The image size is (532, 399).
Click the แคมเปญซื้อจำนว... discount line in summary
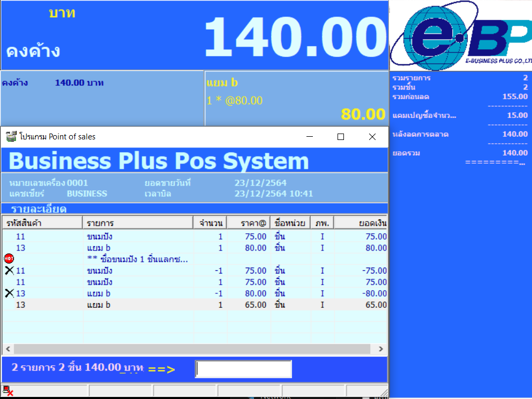tap(460, 115)
